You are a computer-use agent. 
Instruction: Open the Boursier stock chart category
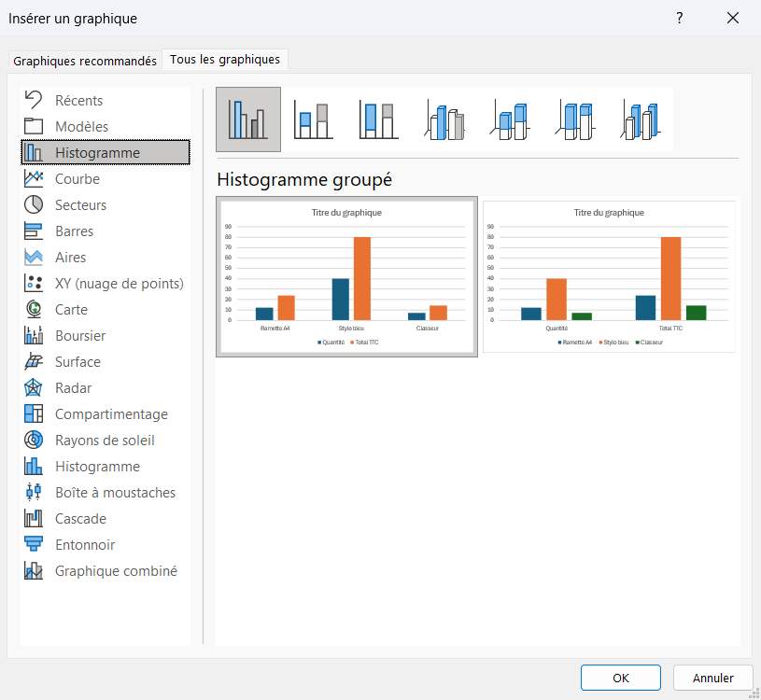pos(106,336)
